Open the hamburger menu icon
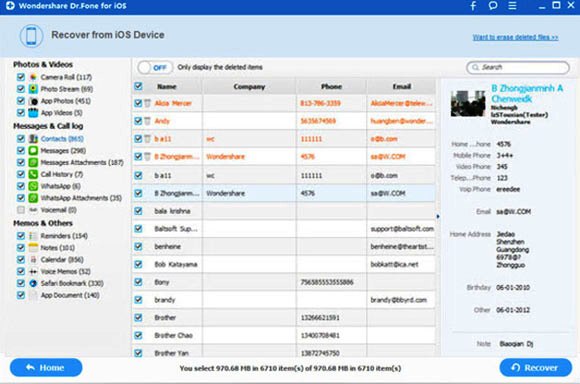The width and height of the screenshot is (580, 384). coord(512,6)
